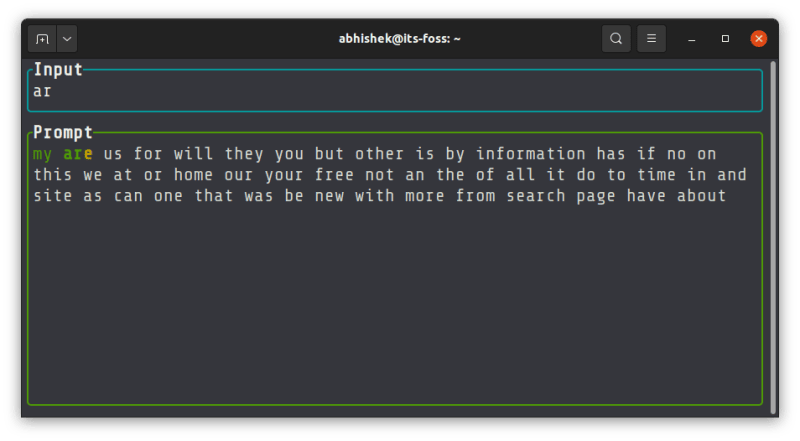
Task: Click the word 'search' in the prompt
Action: coord(536,195)
